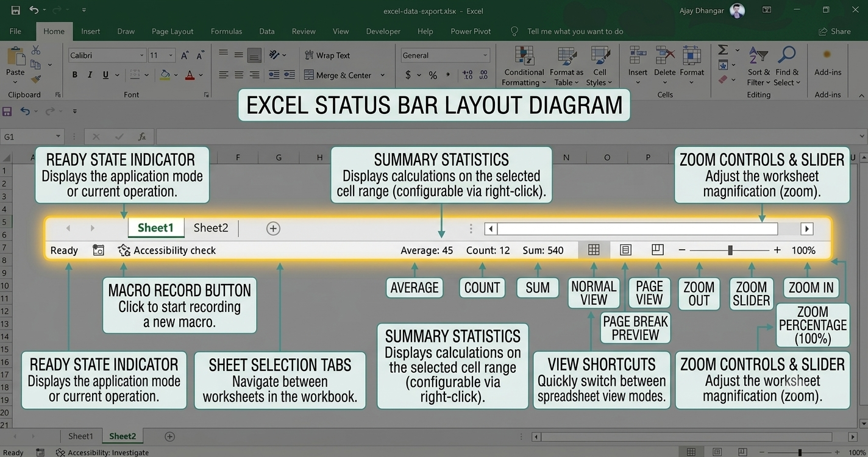Click the fx Insert Function icon

142,137
